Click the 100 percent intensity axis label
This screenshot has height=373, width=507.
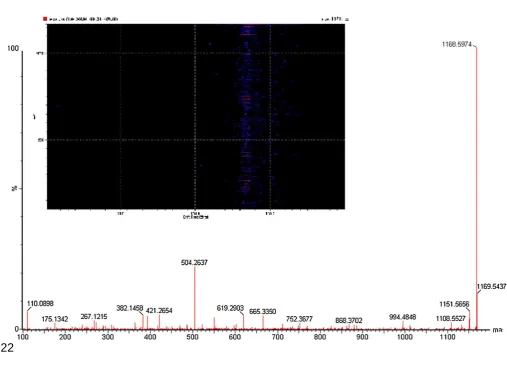(x=13, y=49)
